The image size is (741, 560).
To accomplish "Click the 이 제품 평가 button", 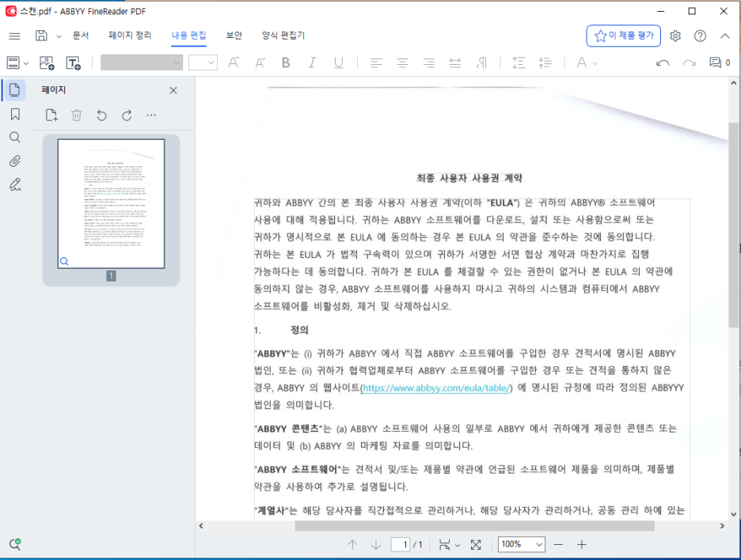I will coord(623,36).
